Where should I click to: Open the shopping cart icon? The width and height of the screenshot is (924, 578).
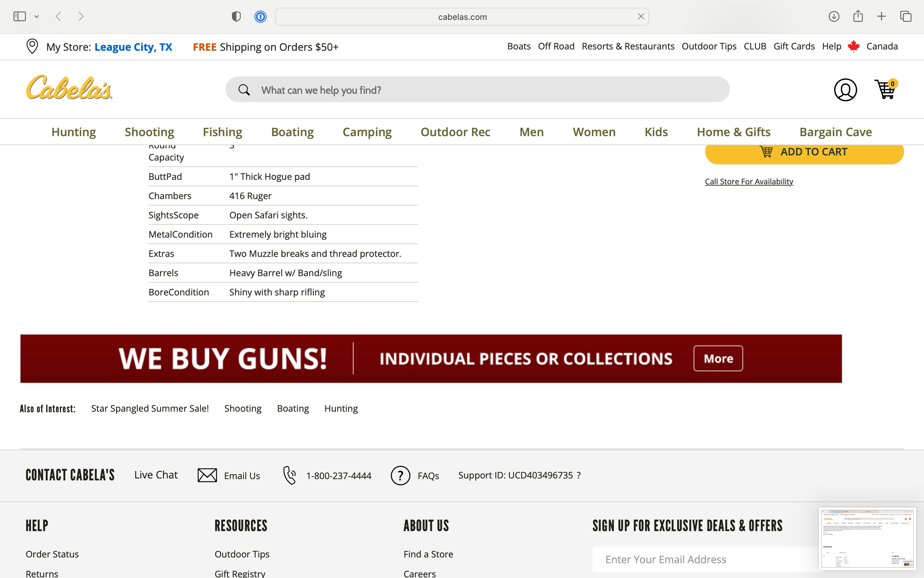(886, 89)
